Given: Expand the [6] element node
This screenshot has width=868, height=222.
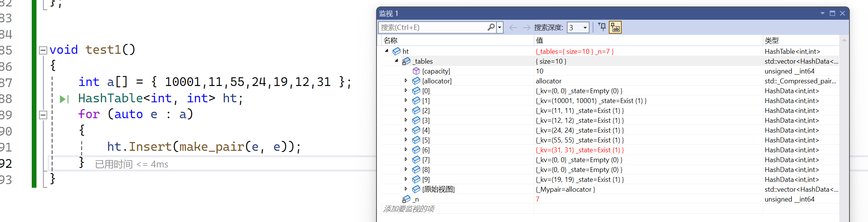Looking at the screenshot, I should tap(406, 150).
